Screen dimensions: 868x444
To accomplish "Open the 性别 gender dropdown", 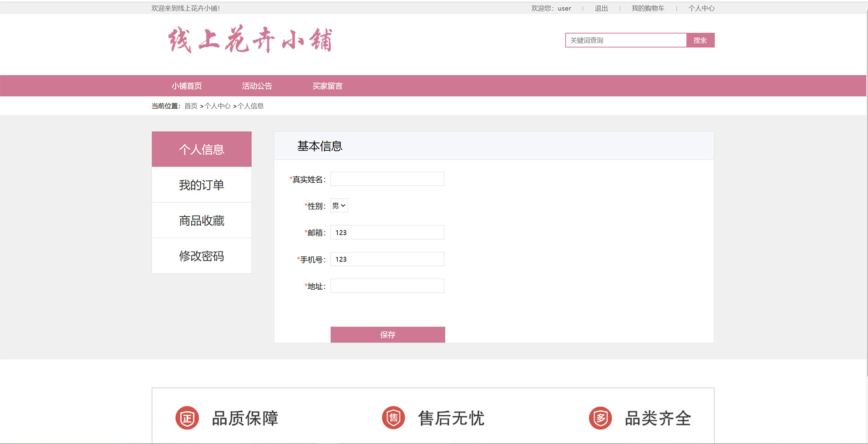I will click(x=339, y=206).
